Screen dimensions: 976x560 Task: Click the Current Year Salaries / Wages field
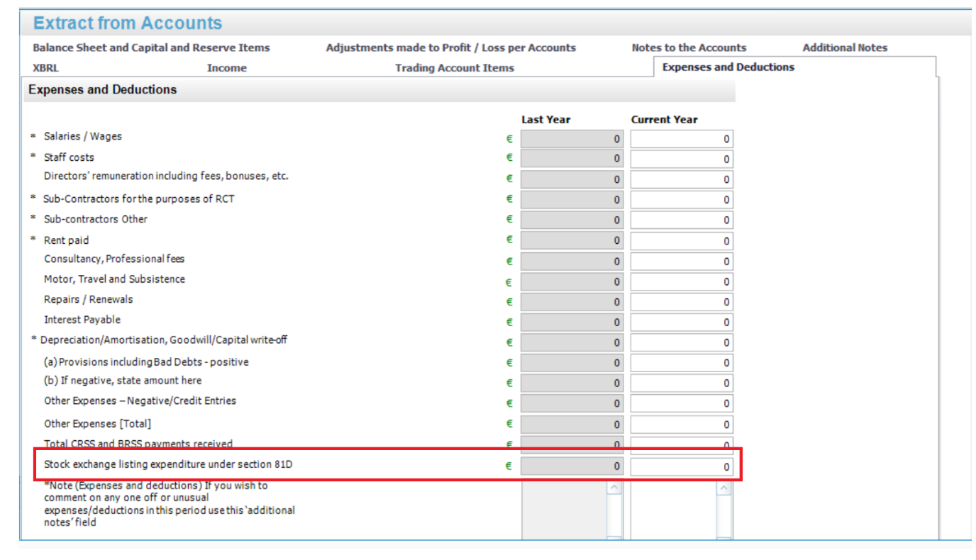click(682, 139)
